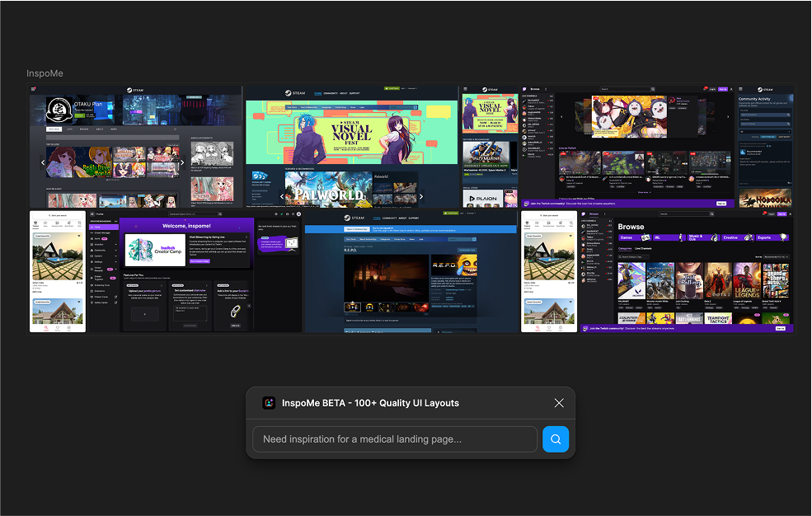812x516 pixels.
Task: Select the Steam R.E.P.O. store page thumbnail
Action: pyautogui.click(x=411, y=271)
